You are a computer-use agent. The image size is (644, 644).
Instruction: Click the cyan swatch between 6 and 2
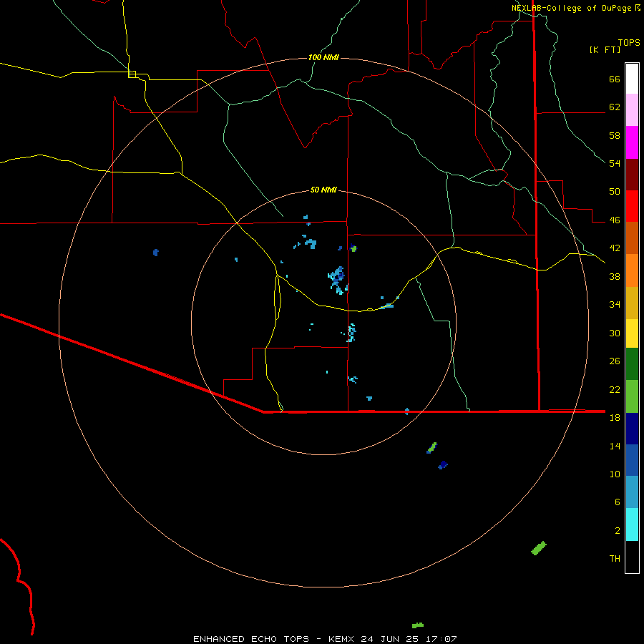[632, 525]
